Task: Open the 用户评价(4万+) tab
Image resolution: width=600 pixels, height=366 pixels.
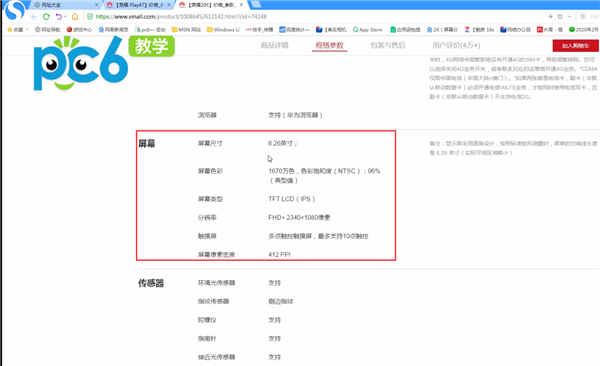Action: (x=456, y=45)
